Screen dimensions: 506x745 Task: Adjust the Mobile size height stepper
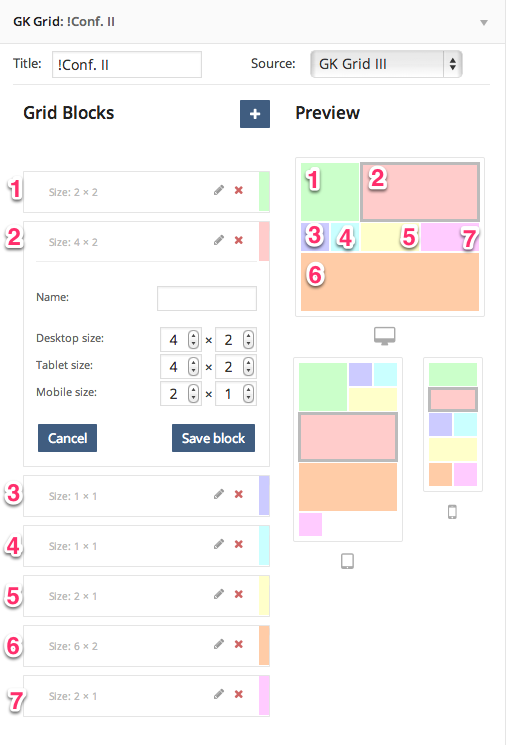[x=248, y=393]
